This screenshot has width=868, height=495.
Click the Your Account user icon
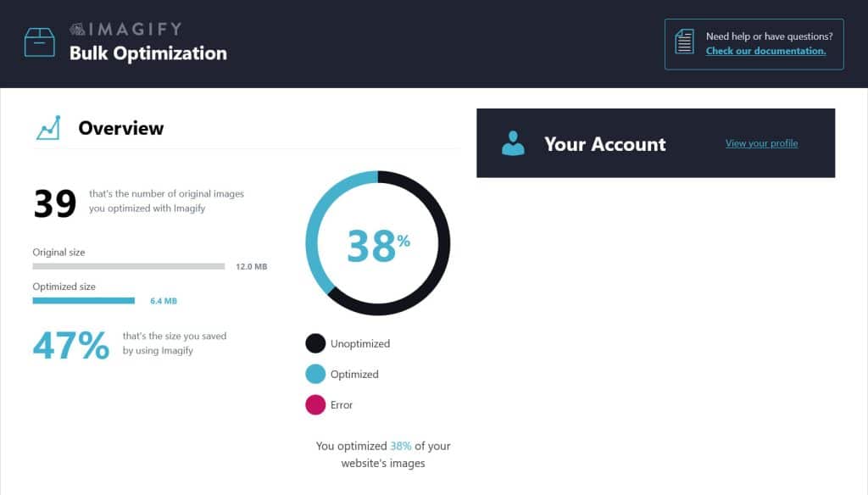pos(513,143)
